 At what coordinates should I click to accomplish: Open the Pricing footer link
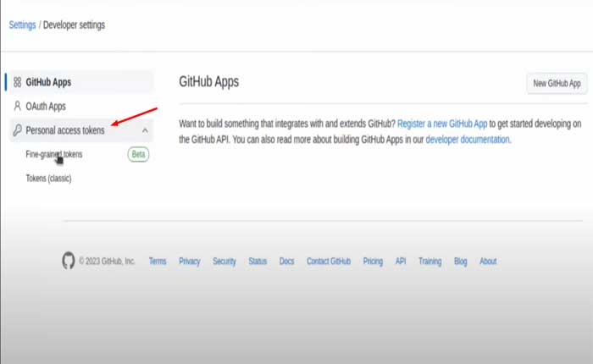click(x=373, y=262)
